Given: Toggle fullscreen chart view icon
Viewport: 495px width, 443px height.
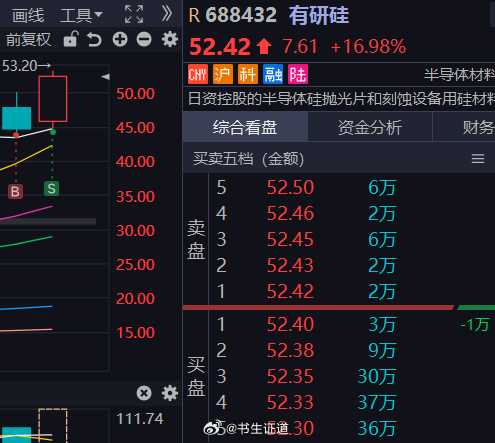Looking at the screenshot, I should click(x=134, y=14).
